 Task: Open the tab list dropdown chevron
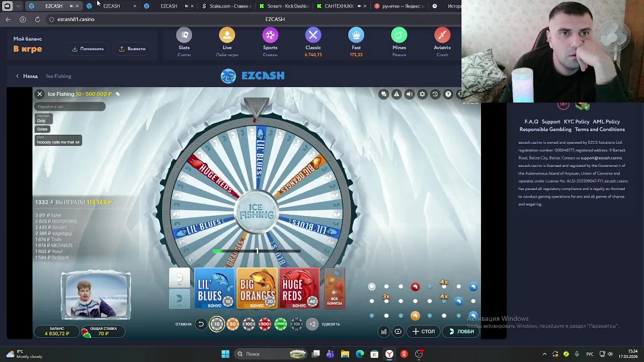click(18, 6)
